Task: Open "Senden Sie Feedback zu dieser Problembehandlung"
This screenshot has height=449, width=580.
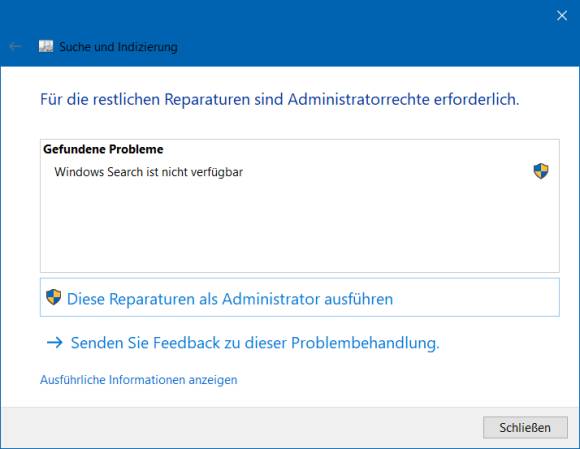Action: 255,343
